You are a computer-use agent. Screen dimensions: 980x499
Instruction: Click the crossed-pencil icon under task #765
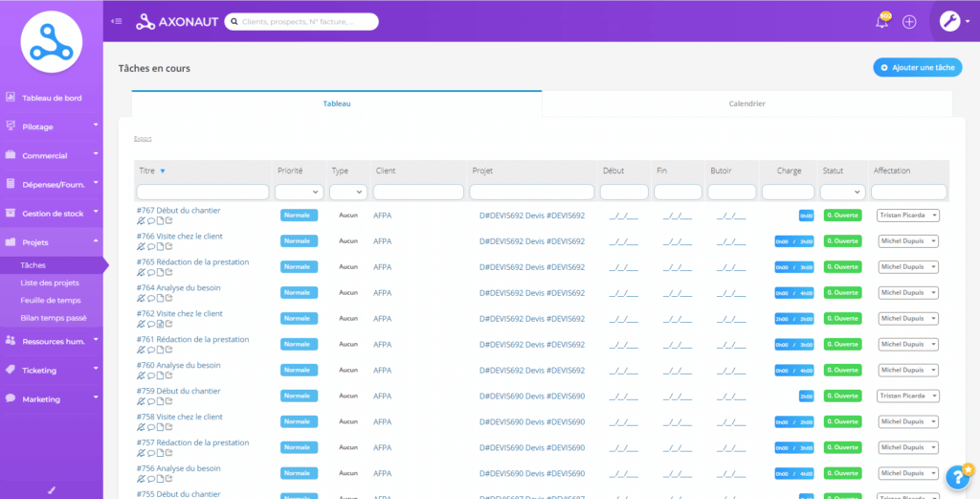click(141, 272)
